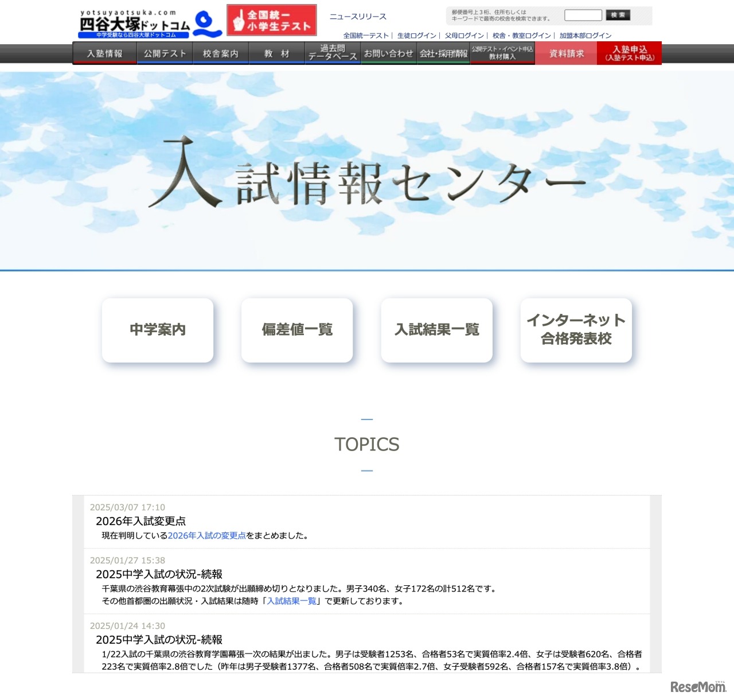Click inside the school search input box

point(583,15)
